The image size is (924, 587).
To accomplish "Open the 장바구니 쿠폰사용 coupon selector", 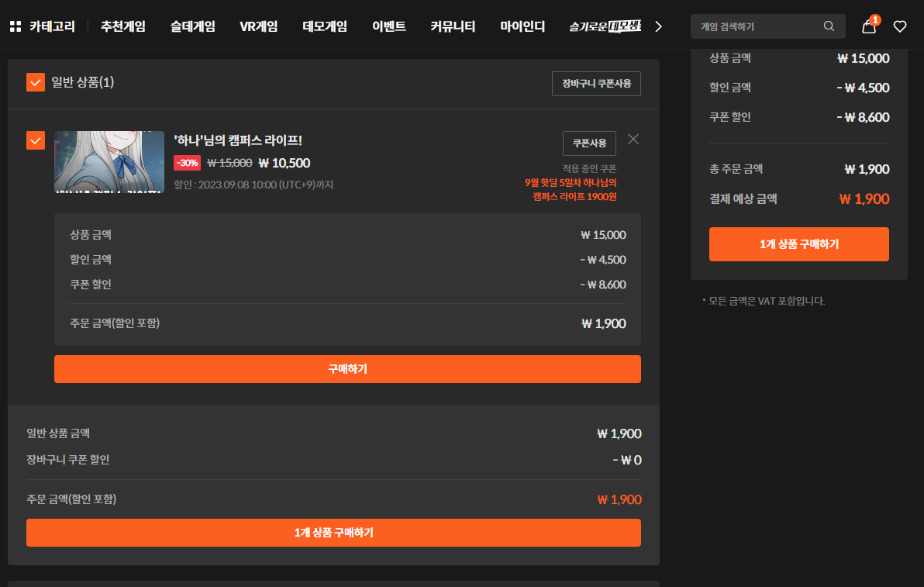I will click(x=596, y=84).
